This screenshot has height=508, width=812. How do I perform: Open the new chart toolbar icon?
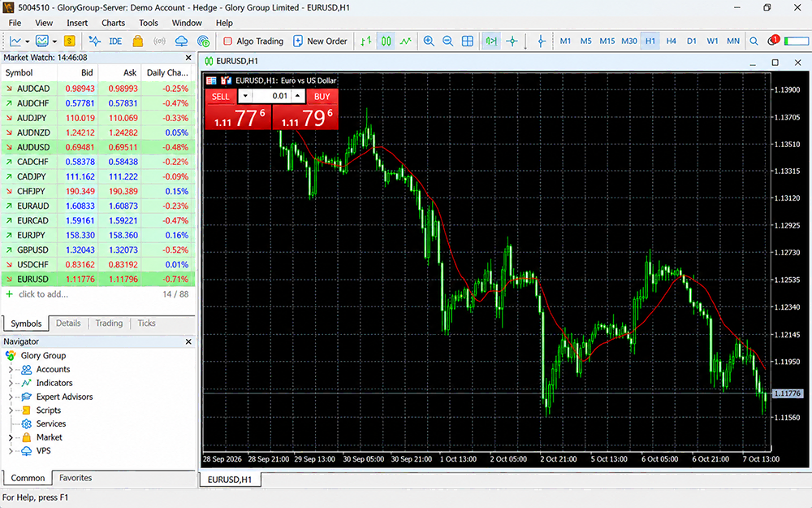16,41
